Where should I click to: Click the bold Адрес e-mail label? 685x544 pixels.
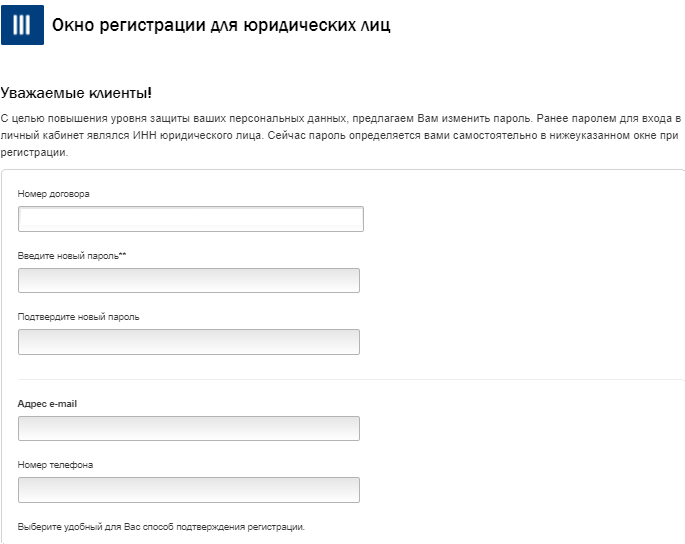(x=47, y=404)
